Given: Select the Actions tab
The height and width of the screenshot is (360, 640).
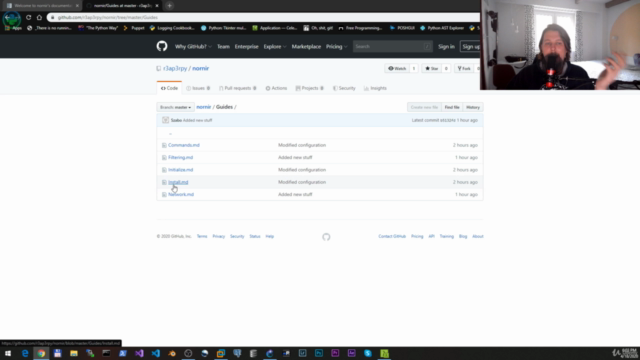Looking at the screenshot, I should [x=276, y=88].
